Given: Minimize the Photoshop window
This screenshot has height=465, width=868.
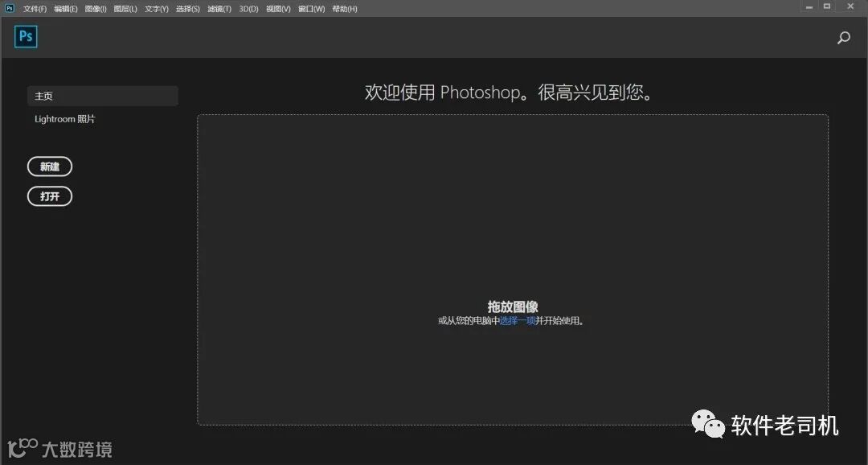Looking at the screenshot, I should coord(809,6).
